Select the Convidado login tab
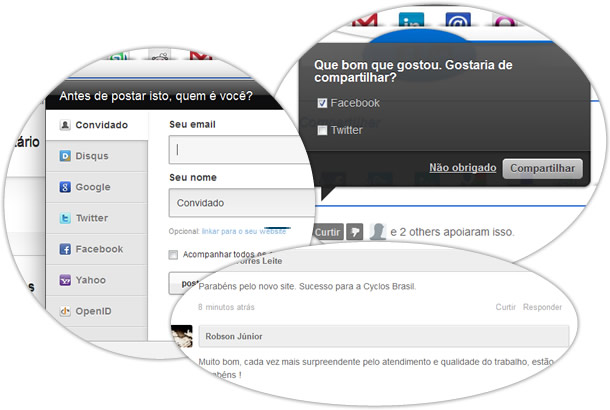 pos(96,125)
